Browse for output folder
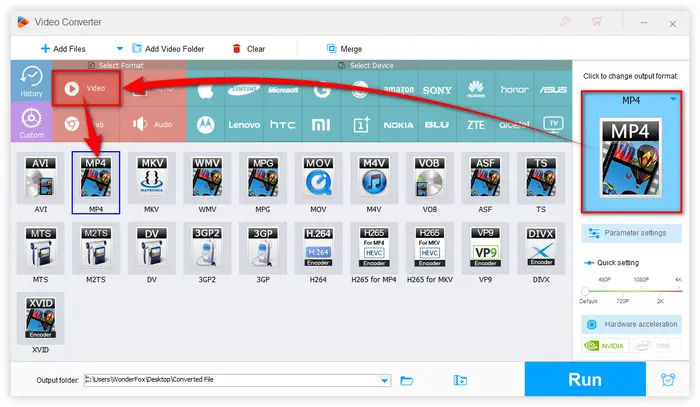This screenshot has height=407, width=700. coord(407,380)
